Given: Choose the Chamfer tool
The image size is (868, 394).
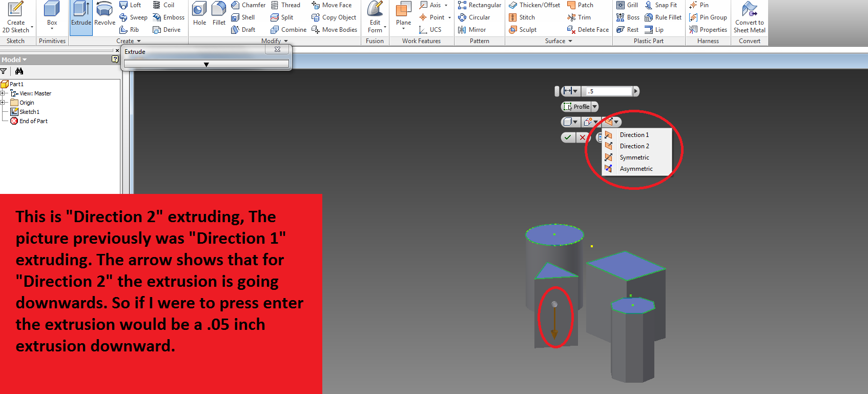Looking at the screenshot, I should coord(248,5).
